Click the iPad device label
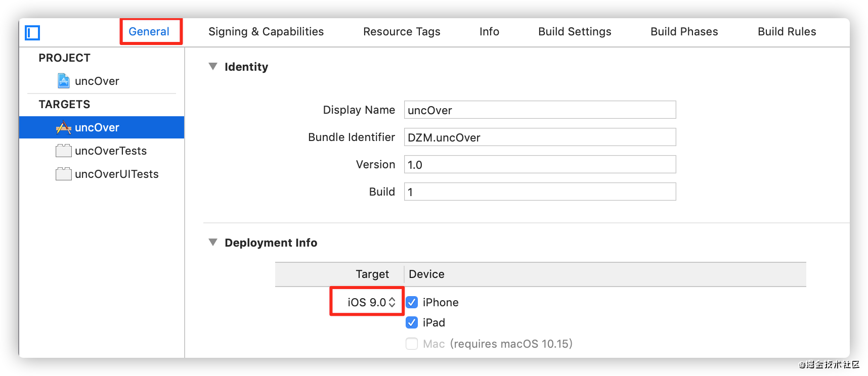The height and width of the screenshot is (376, 868). click(434, 322)
